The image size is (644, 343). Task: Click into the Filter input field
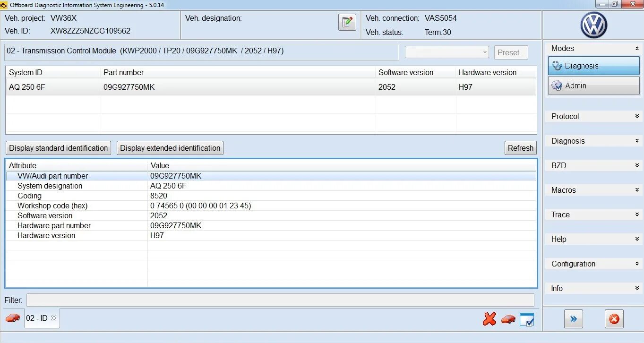pyautogui.click(x=280, y=300)
